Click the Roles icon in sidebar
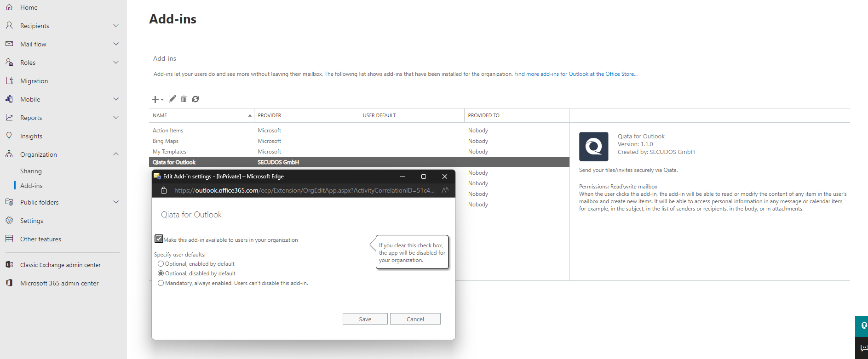This screenshot has height=359, width=868. (x=9, y=63)
